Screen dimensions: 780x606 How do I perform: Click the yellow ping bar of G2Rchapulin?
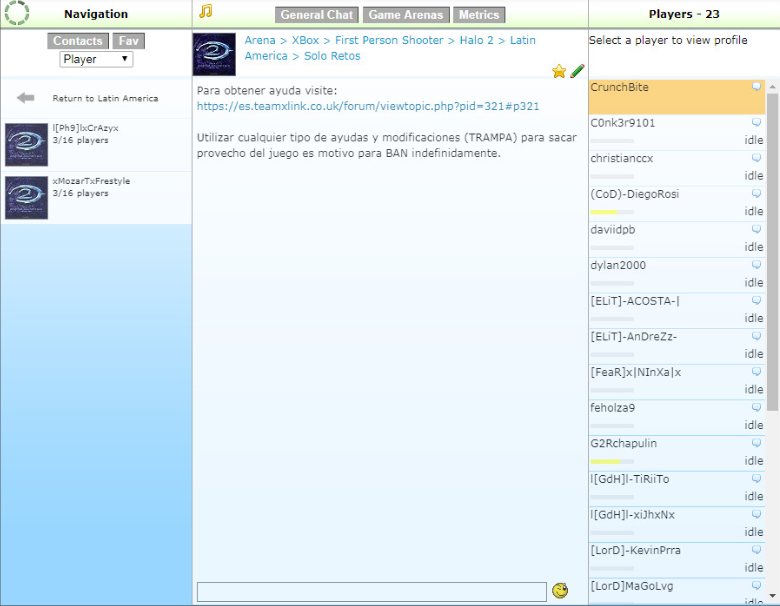coord(605,461)
